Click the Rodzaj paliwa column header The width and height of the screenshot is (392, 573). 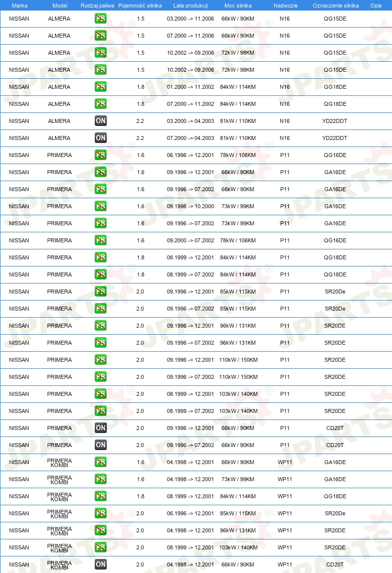pos(97,6)
